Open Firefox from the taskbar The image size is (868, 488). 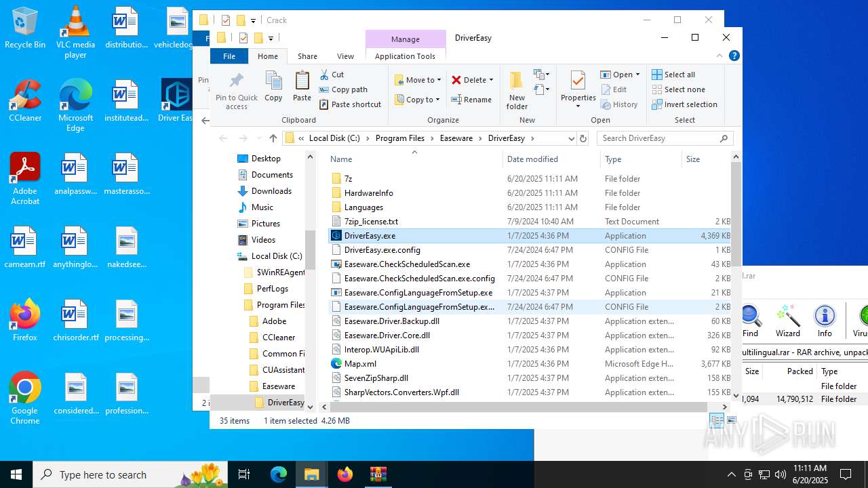345,474
